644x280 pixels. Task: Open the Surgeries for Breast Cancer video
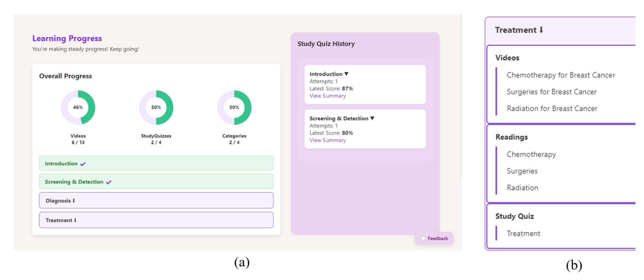[x=552, y=92]
